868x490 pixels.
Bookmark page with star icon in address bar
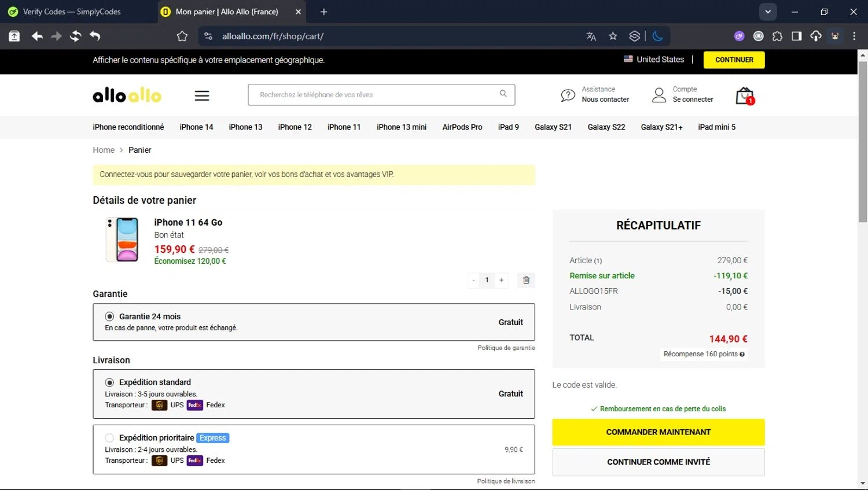[x=613, y=36]
